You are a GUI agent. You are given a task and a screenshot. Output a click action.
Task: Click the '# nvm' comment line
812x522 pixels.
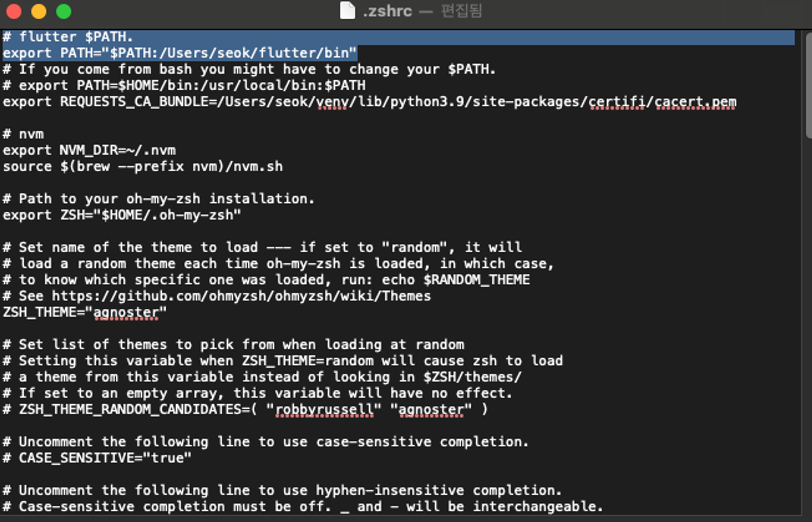click(23, 134)
